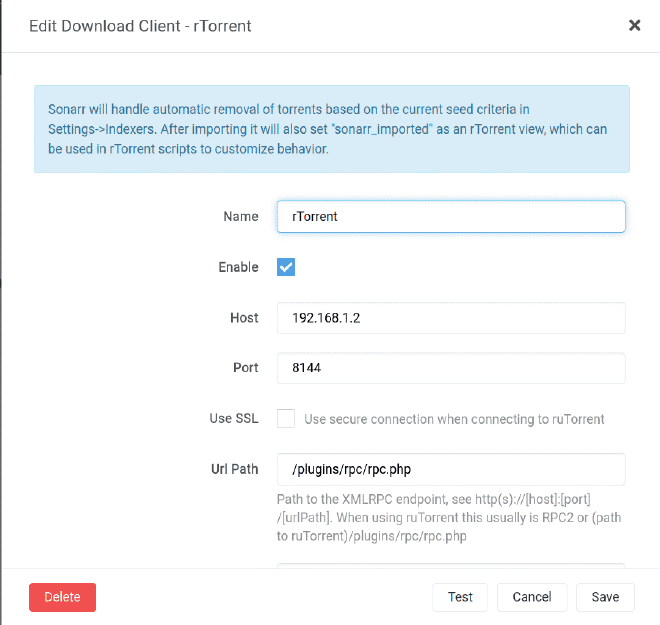This screenshot has height=625, width=660.
Task: Click the Name input field
Action: click(451, 216)
